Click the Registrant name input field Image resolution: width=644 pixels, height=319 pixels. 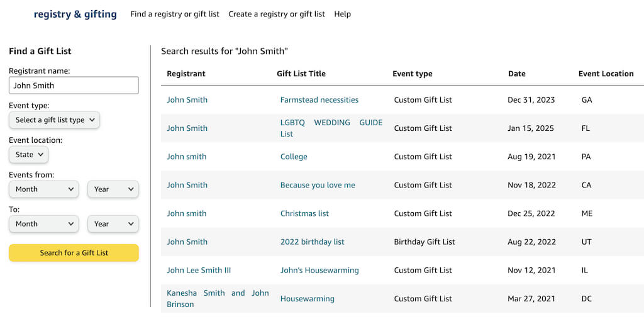[x=74, y=86]
